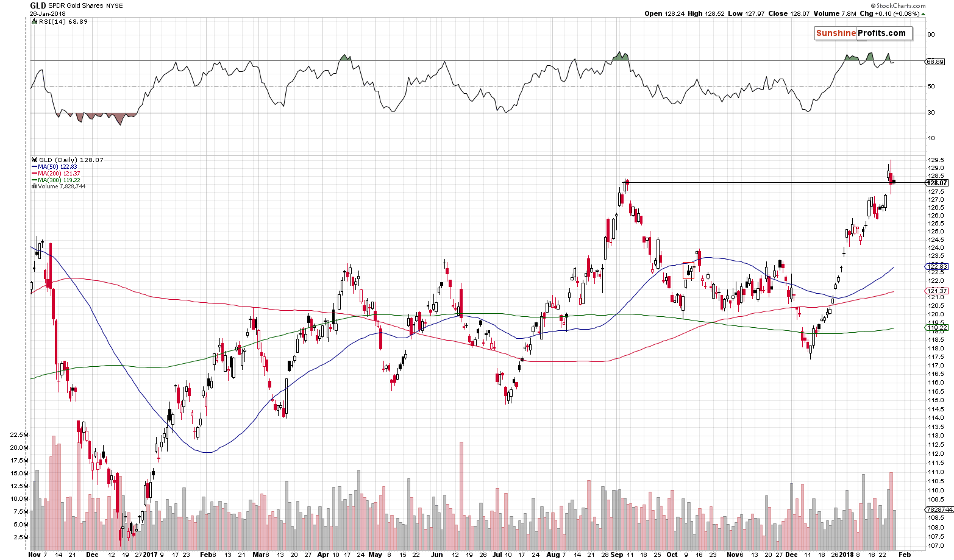Click the Aug label on the date axis

(553, 555)
